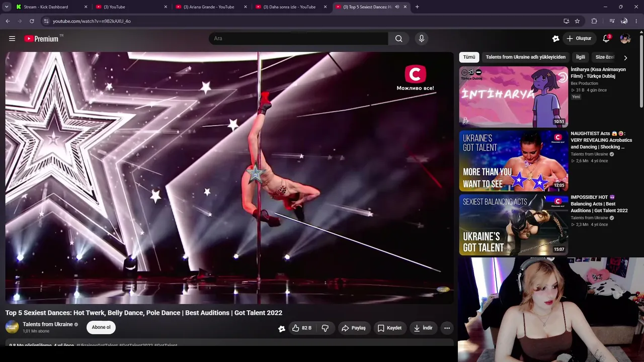Image resolution: width=644 pixels, height=362 pixels.
Task: Open the Chrome three-dot menu
Action: pyautogui.click(x=636, y=21)
